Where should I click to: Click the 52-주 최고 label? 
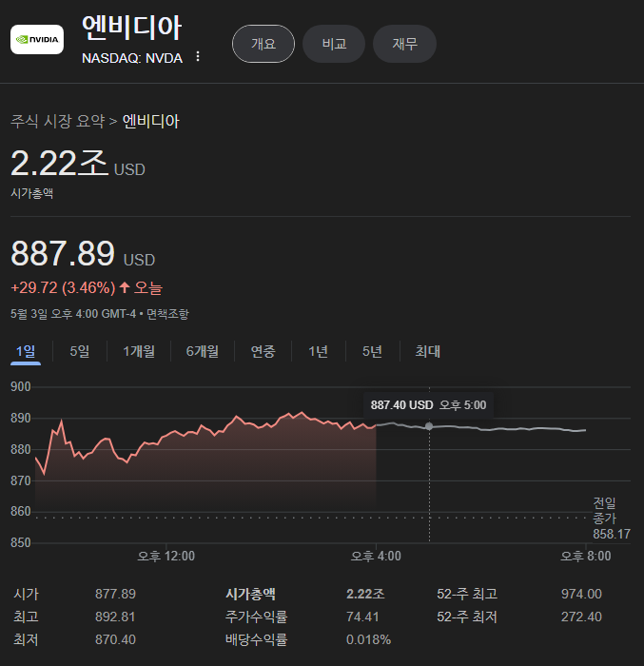tap(467, 594)
